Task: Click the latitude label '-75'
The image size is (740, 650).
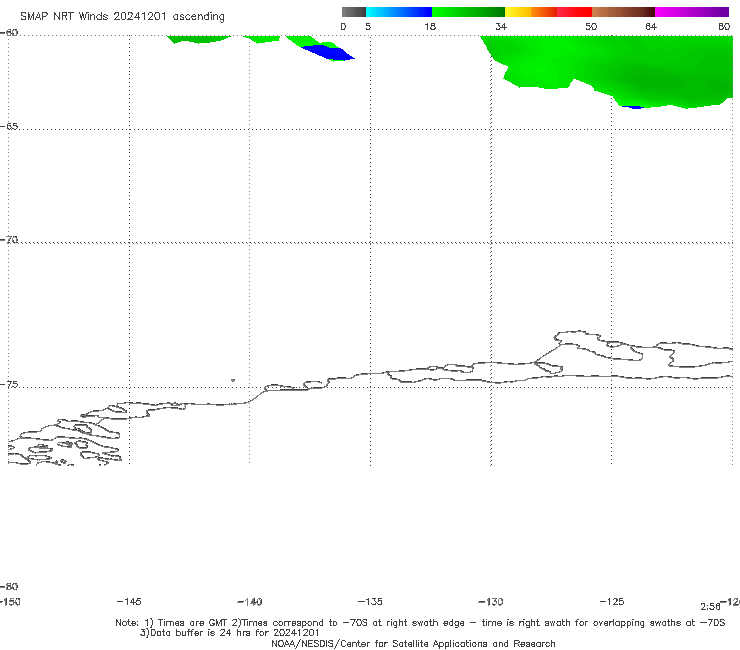Action: pyautogui.click(x=9, y=384)
